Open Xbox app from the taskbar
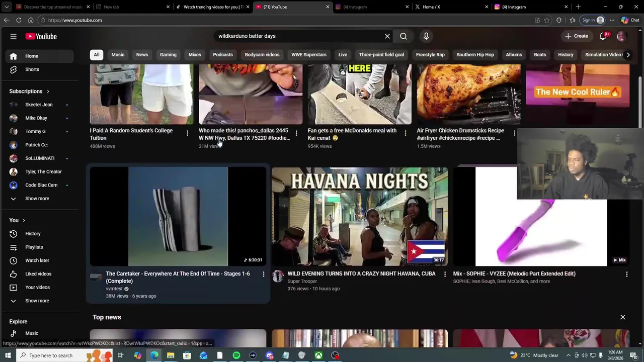Screen dimensions: 644x362 (318, 355)
